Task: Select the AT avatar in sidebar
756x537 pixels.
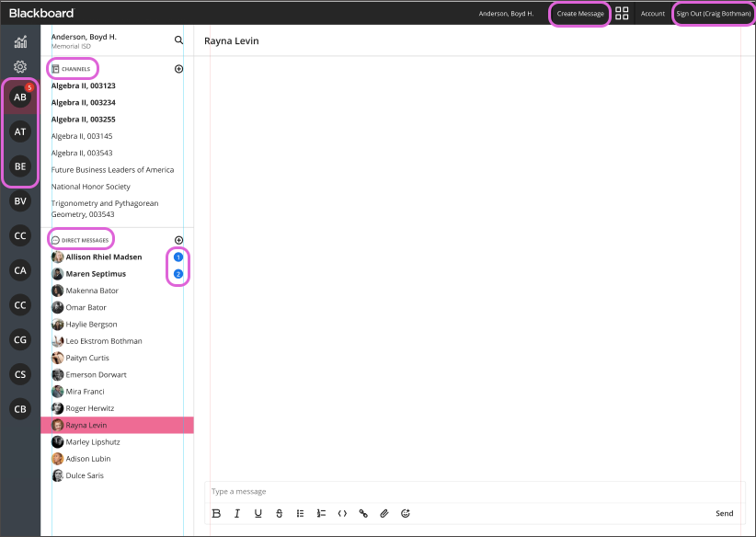Action: [x=20, y=131]
